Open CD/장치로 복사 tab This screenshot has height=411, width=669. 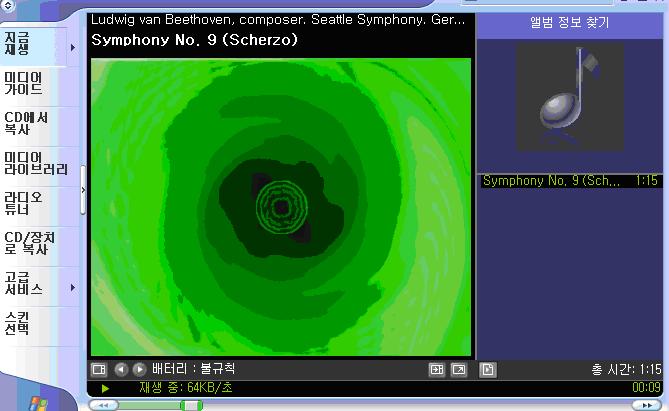(39, 244)
